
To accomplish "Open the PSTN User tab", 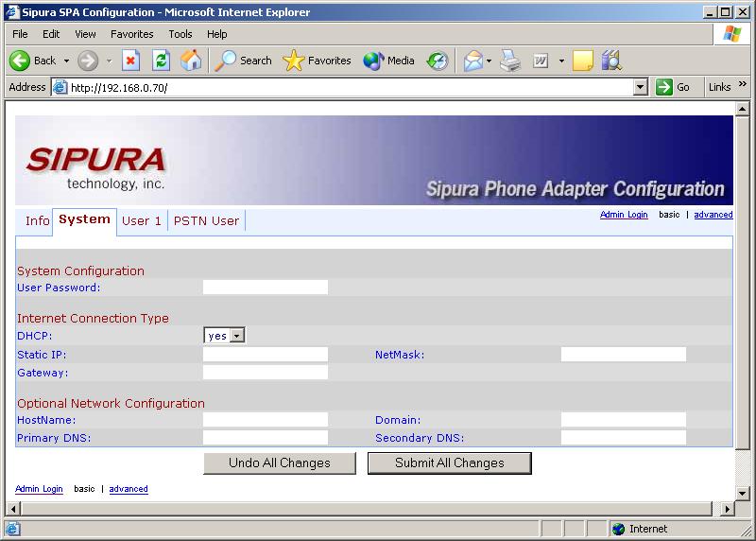I will point(206,221).
